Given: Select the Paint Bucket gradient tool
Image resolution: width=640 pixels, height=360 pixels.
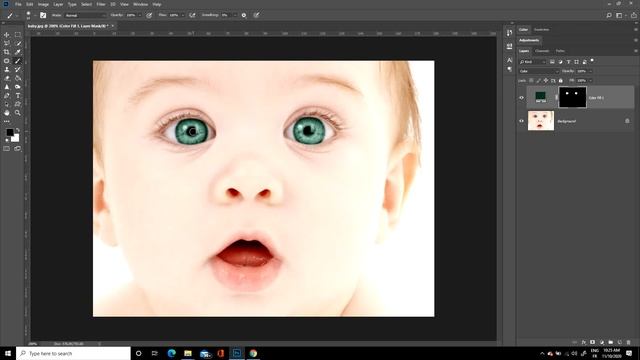Looking at the screenshot, I should [x=18, y=78].
